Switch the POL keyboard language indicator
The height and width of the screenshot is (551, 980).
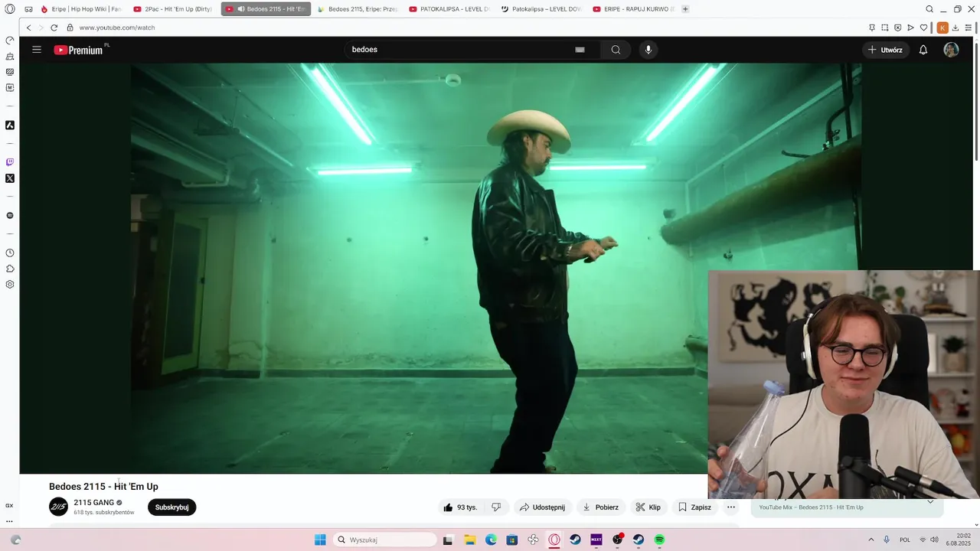click(905, 540)
